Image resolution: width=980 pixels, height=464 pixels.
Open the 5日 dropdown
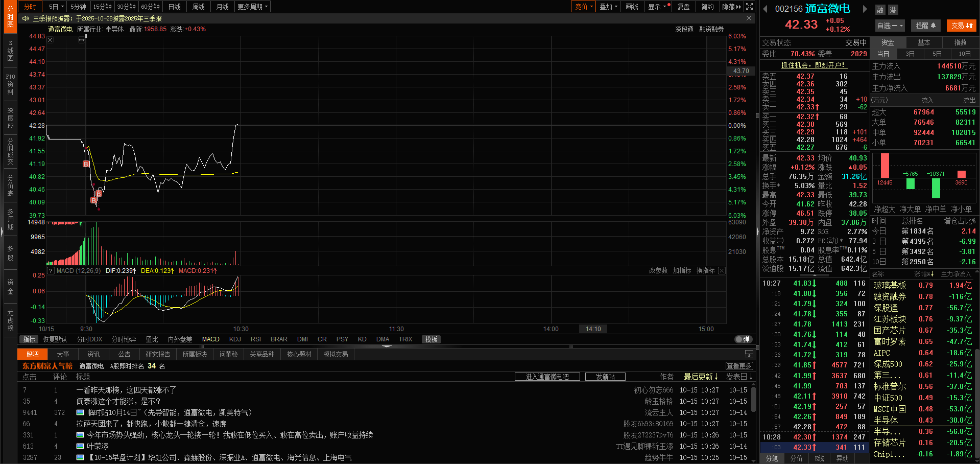pos(56,7)
